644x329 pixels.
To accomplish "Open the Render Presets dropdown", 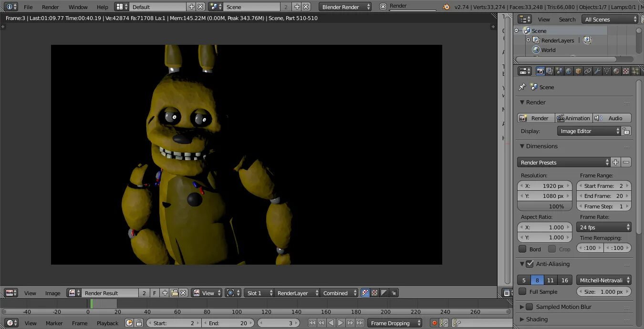I will (x=564, y=162).
